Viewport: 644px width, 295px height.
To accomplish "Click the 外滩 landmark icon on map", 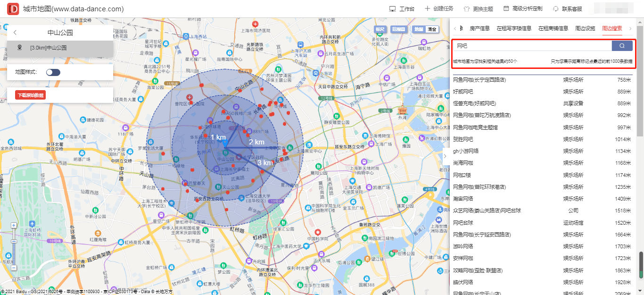I will [x=402, y=110].
